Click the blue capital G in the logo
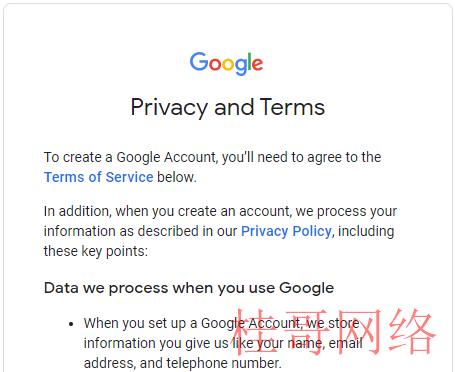 [x=199, y=62]
